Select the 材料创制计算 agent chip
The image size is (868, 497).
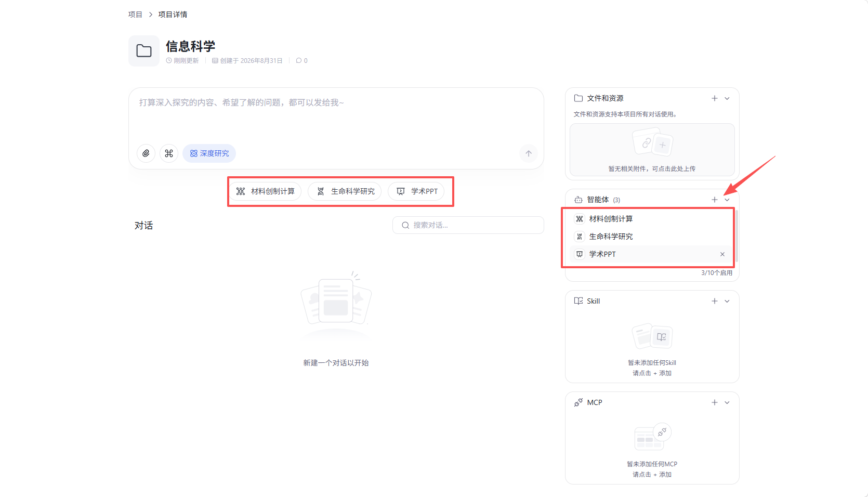266,191
